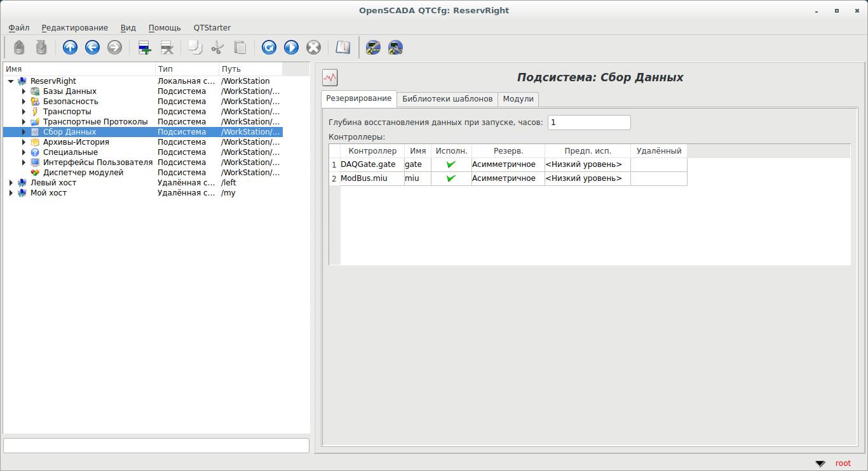Collapse the ReservRight root node
The width and height of the screenshot is (868, 471).
coord(11,81)
